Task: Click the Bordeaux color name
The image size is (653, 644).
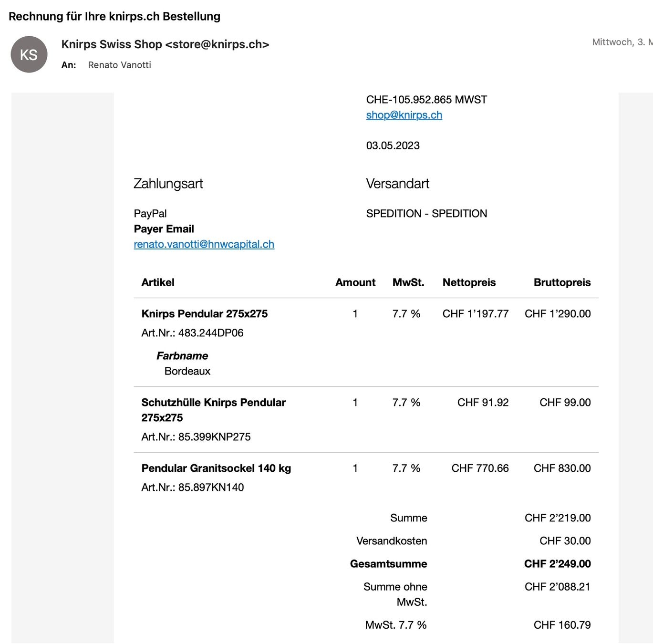Action: [x=187, y=371]
